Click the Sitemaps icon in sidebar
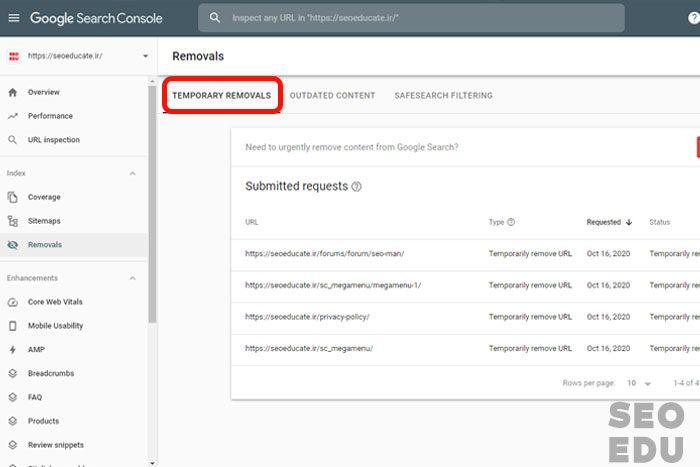 (x=13, y=221)
